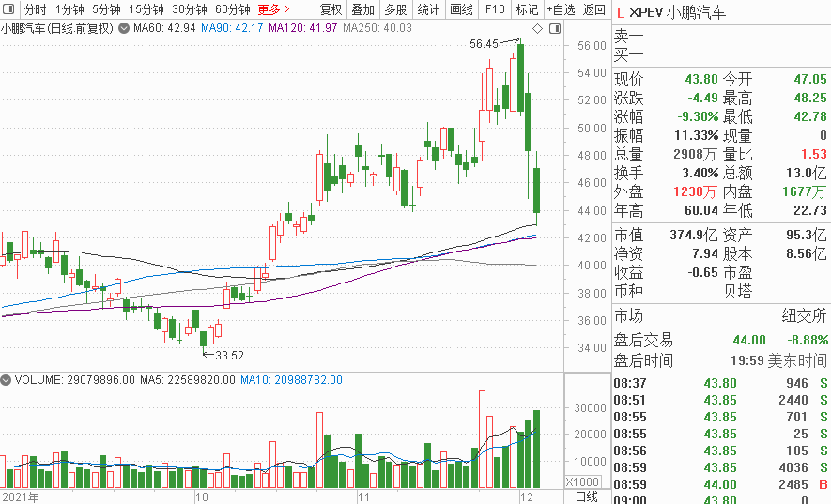831x504 pixels.
Task: Click the 返回 back button
Action: [x=593, y=9]
